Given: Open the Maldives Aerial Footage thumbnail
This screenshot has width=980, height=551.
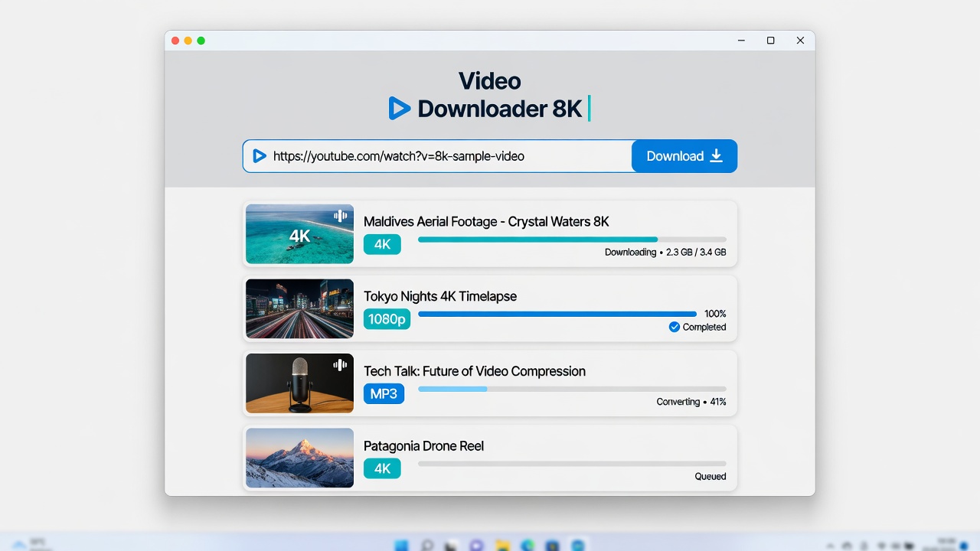Looking at the screenshot, I should (299, 234).
